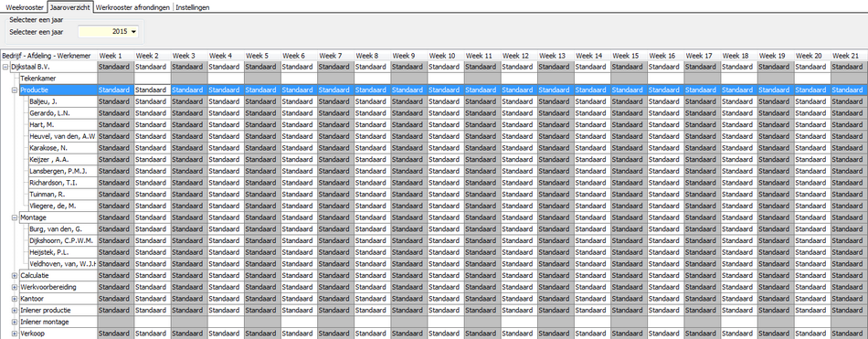This screenshot has width=868, height=339.
Task: Select Hart, M. Week 5 Standaard cell
Action: pos(262,124)
